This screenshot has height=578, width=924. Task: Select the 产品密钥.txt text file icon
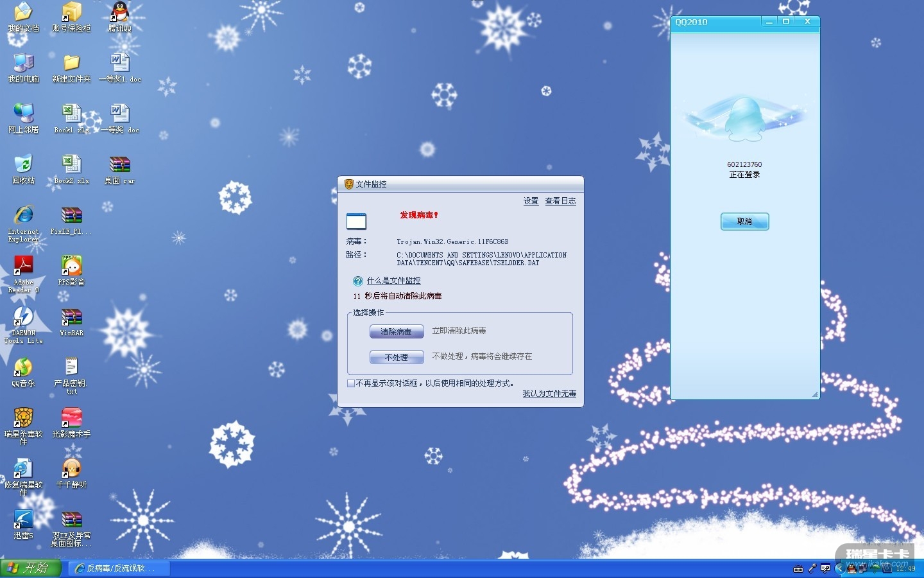pos(71,376)
